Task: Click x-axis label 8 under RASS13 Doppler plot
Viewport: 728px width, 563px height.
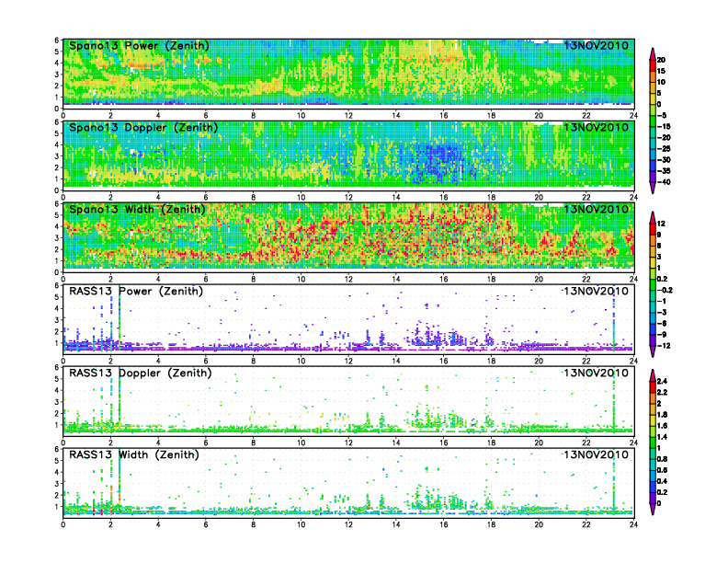Action: pos(253,442)
